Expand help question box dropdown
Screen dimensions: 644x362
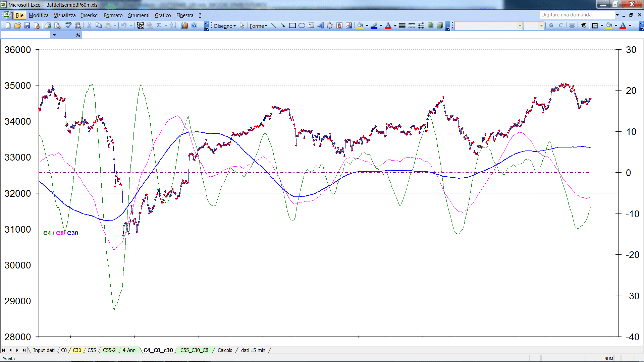click(617, 15)
